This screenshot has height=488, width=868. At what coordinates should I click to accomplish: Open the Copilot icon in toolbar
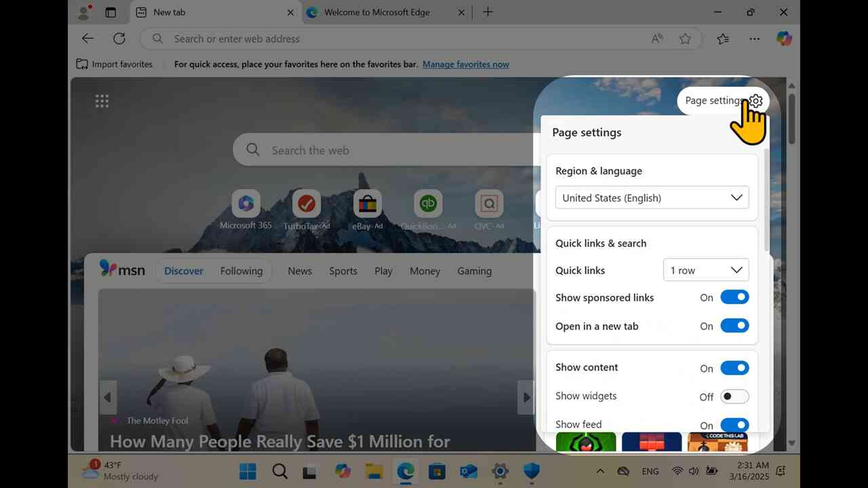pyautogui.click(x=785, y=39)
